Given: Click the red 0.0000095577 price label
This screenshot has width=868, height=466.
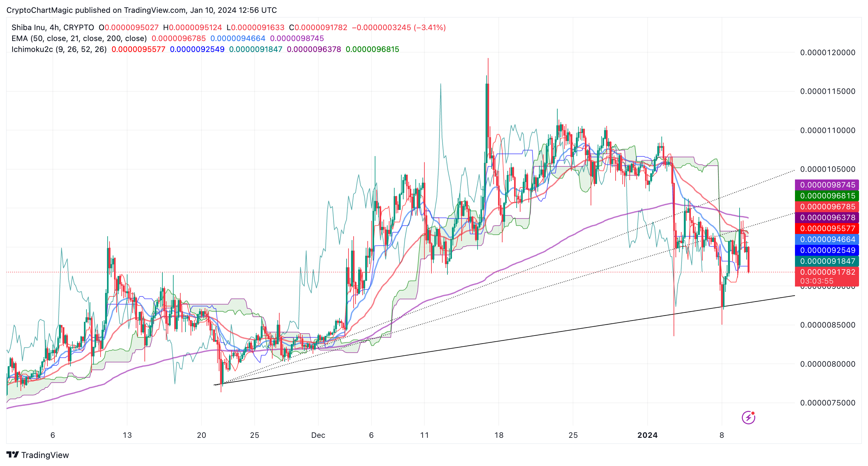Looking at the screenshot, I should click(x=827, y=228).
